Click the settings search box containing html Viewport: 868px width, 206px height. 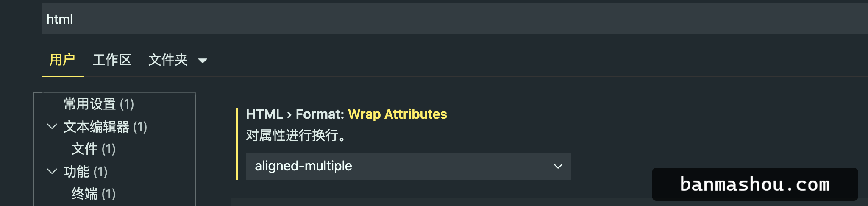click(x=454, y=19)
